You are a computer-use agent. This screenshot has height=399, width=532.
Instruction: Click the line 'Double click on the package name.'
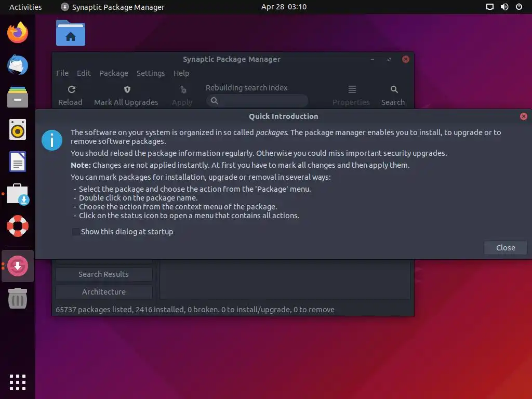tap(138, 198)
